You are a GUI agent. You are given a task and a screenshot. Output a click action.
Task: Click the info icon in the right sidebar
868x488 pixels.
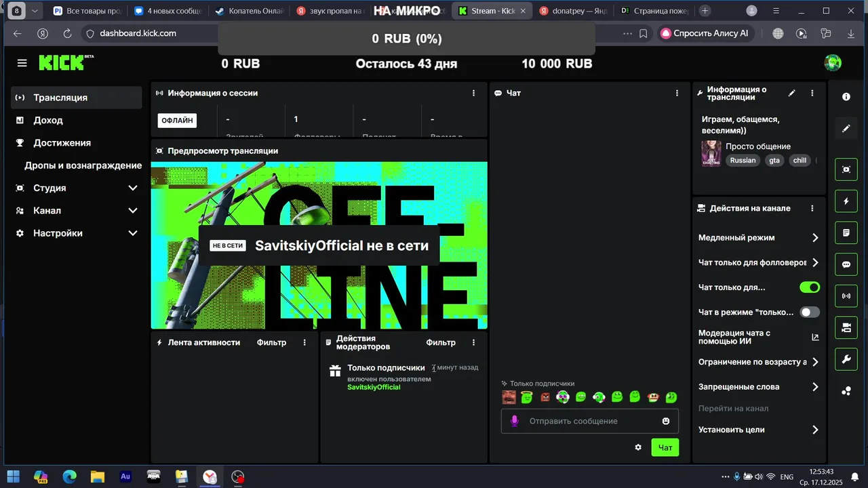pyautogui.click(x=846, y=97)
